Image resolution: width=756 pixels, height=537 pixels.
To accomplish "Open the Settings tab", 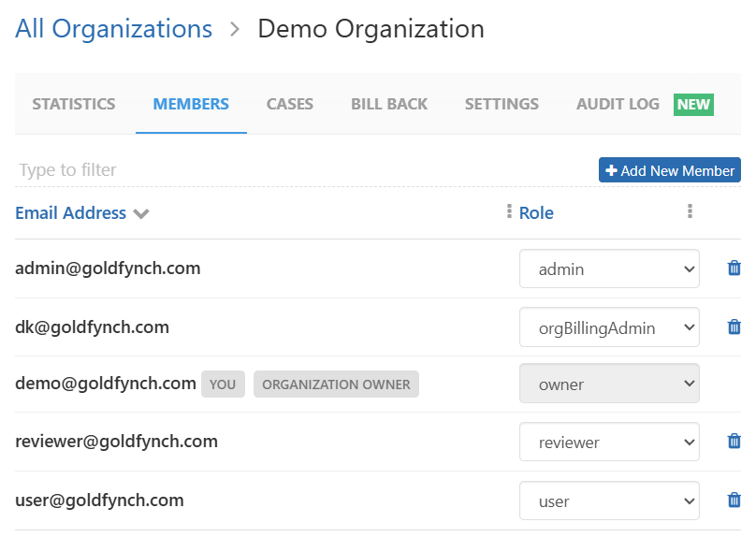I will 502,104.
